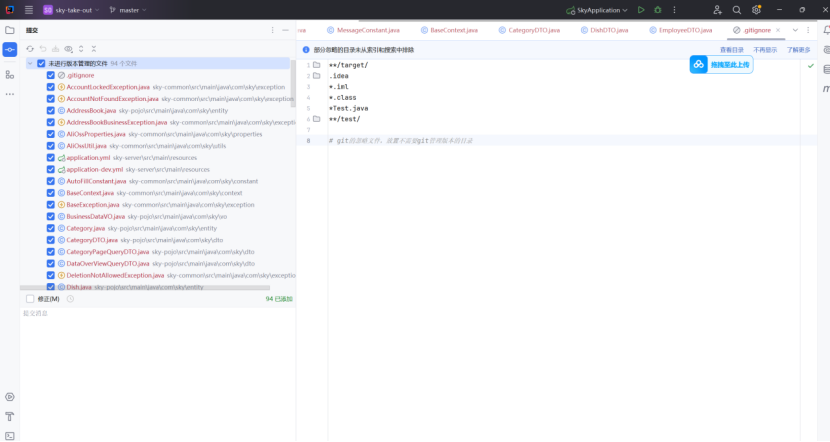Open the Services tool window icon
Viewport: 830px width, 442px height.
tap(10, 397)
